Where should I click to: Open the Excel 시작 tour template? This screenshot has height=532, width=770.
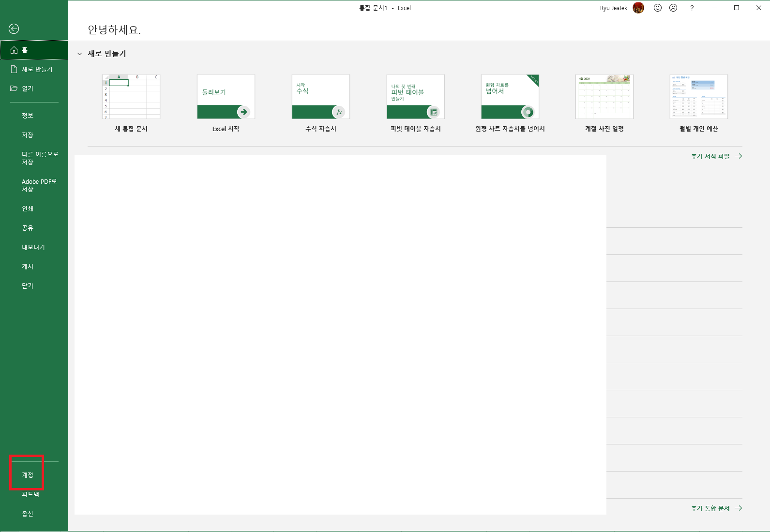(226, 103)
